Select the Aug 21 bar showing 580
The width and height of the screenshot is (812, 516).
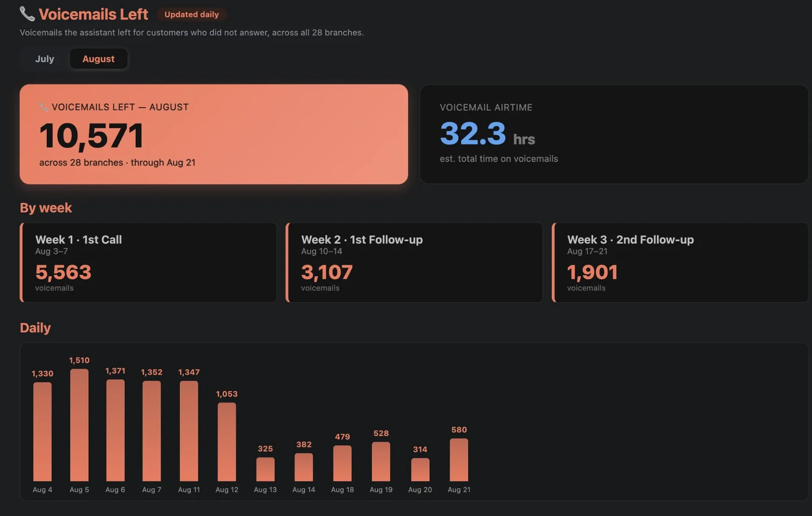[x=459, y=460]
